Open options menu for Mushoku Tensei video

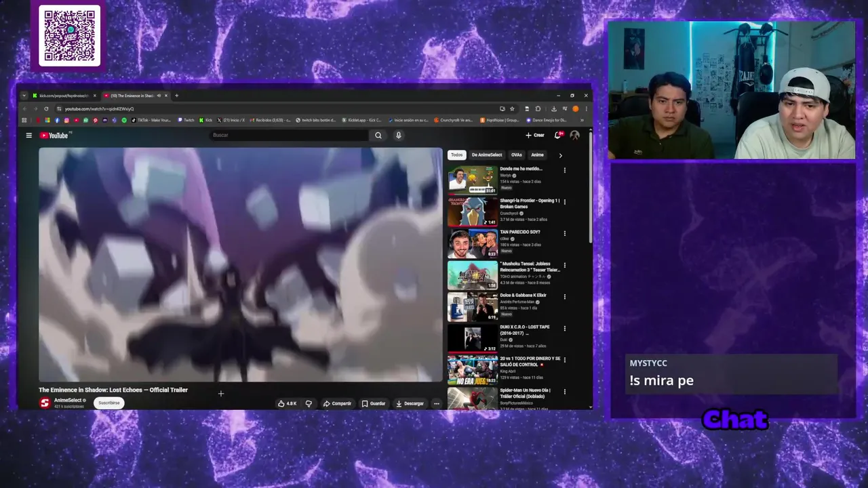(564, 265)
